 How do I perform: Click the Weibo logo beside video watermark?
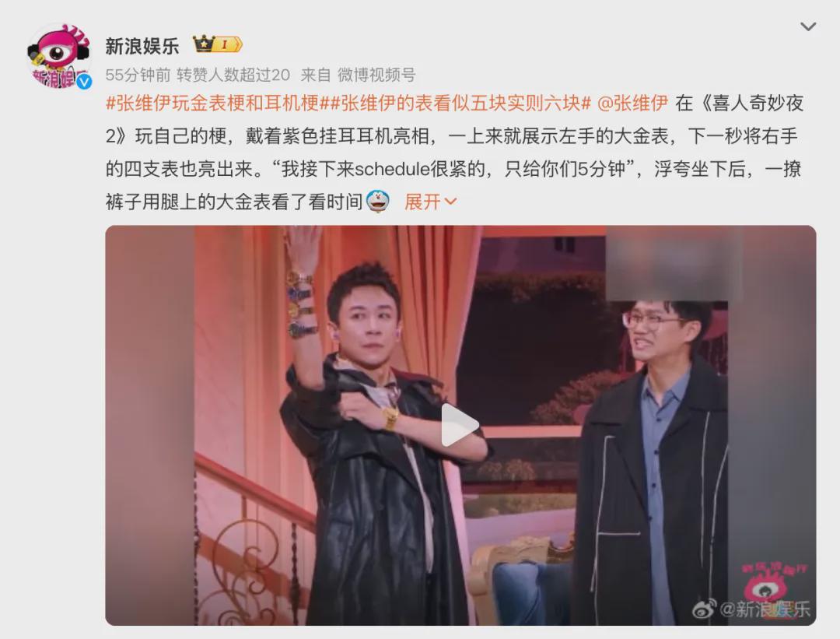click(x=705, y=609)
